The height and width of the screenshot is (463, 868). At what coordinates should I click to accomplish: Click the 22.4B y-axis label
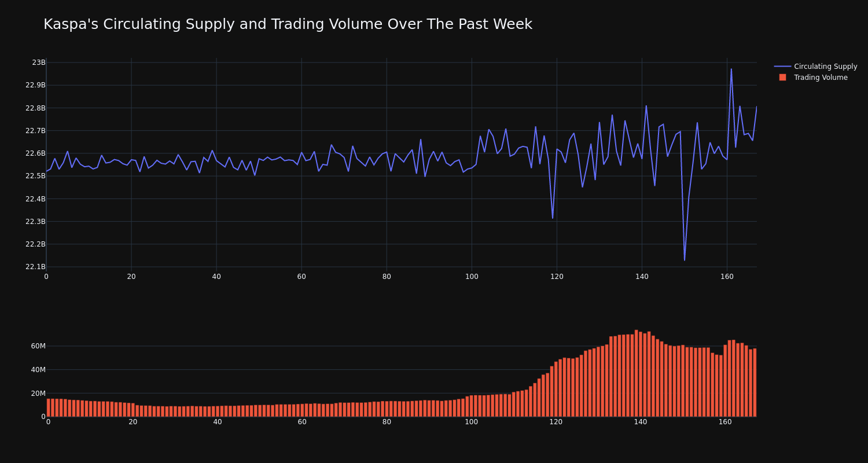35,199
